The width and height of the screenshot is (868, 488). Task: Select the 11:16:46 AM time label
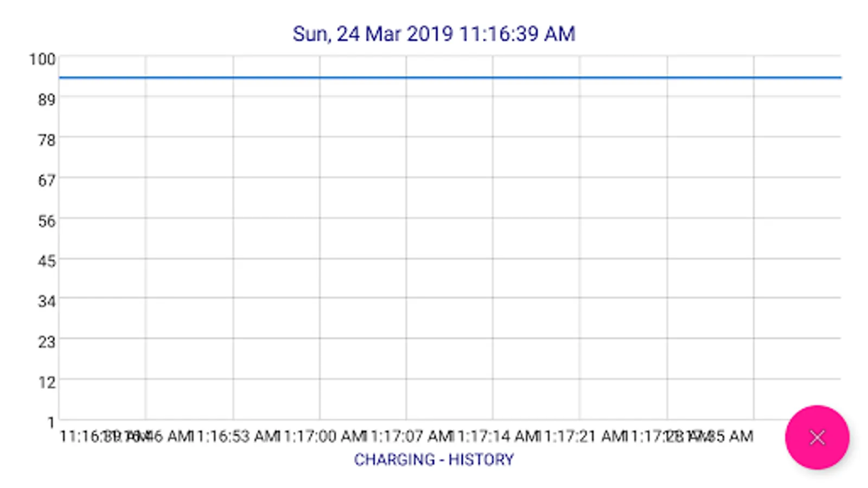tap(146, 436)
